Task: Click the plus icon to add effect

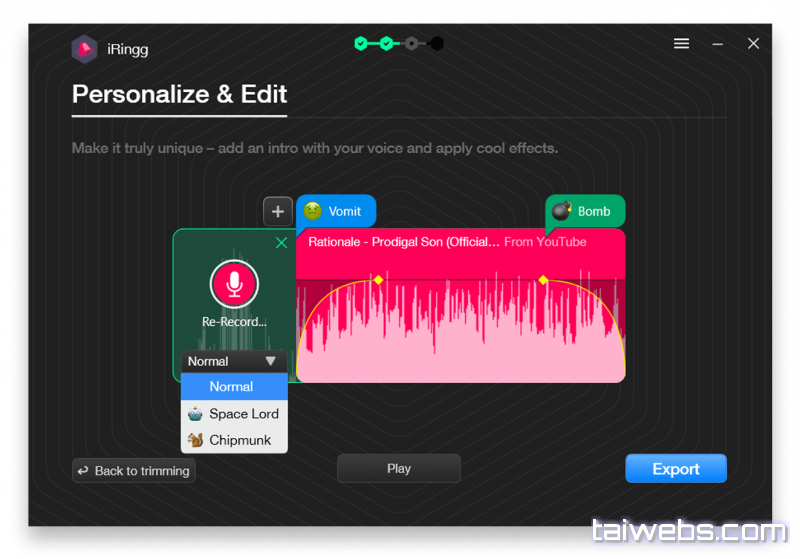Action: click(278, 211)
